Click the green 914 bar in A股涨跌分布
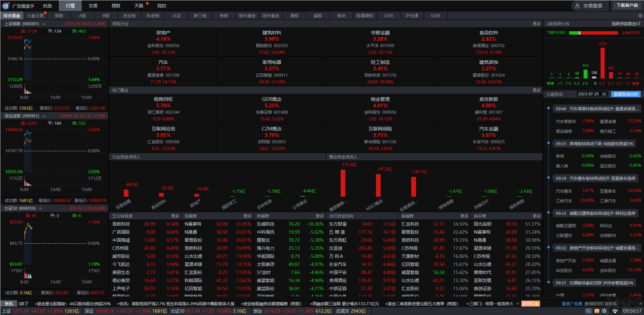Image resolution: width=644 pixels, height=315 pixels. point(585,74)
